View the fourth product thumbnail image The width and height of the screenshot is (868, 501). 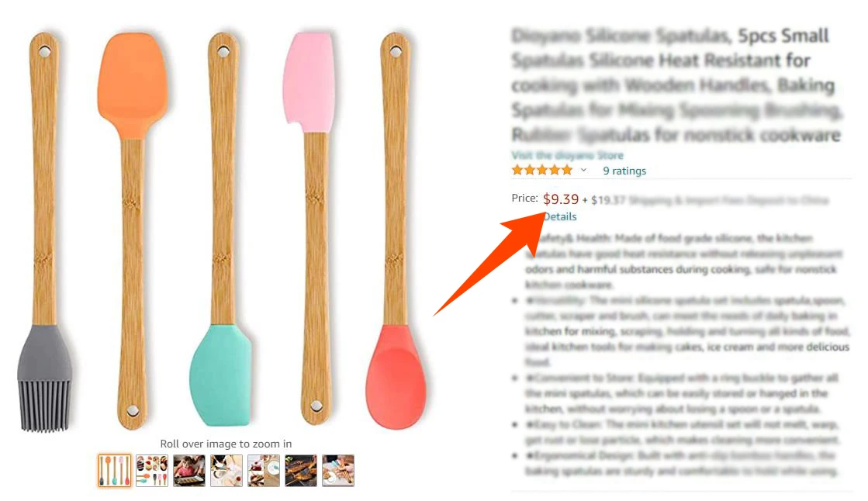tap(226, 471)
